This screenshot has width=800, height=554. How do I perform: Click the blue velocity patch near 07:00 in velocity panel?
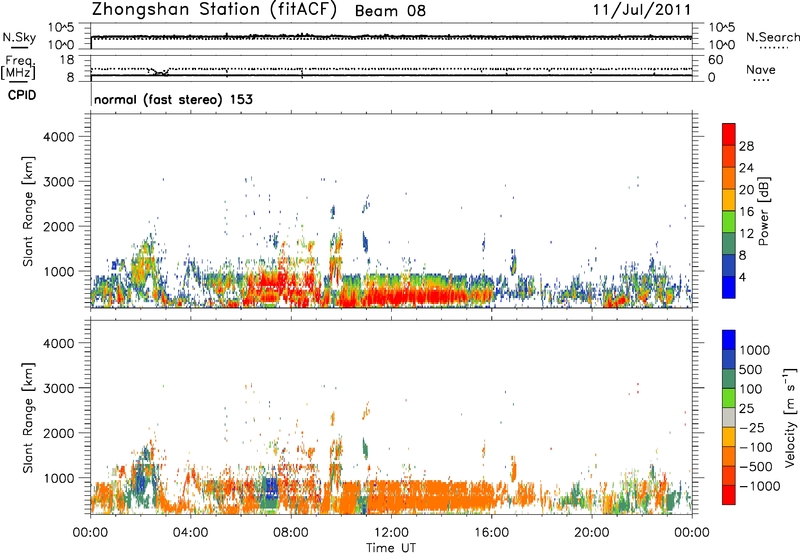coord(271,488)
